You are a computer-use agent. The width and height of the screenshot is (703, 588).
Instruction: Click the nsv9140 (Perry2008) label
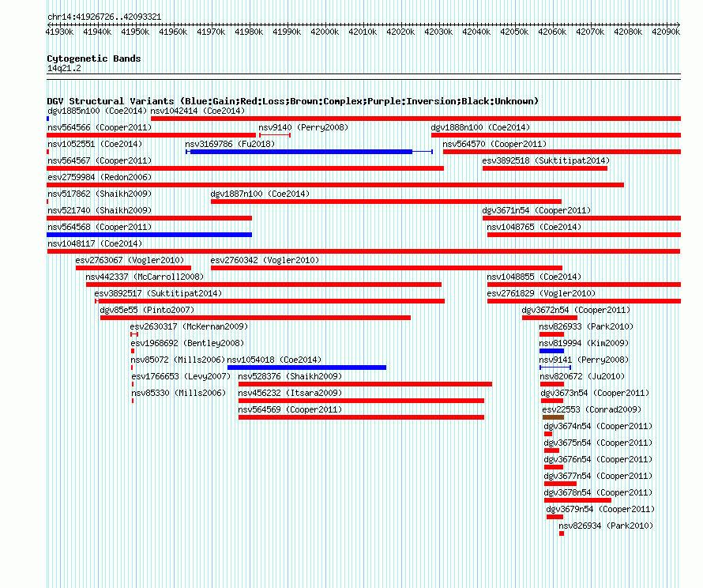[303, 127]
